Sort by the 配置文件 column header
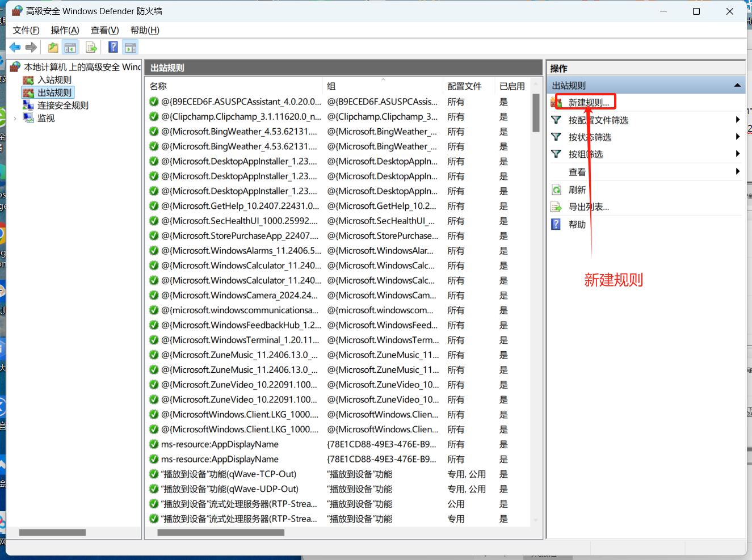This screenshot has height=560, width=752. click(468, 86)
